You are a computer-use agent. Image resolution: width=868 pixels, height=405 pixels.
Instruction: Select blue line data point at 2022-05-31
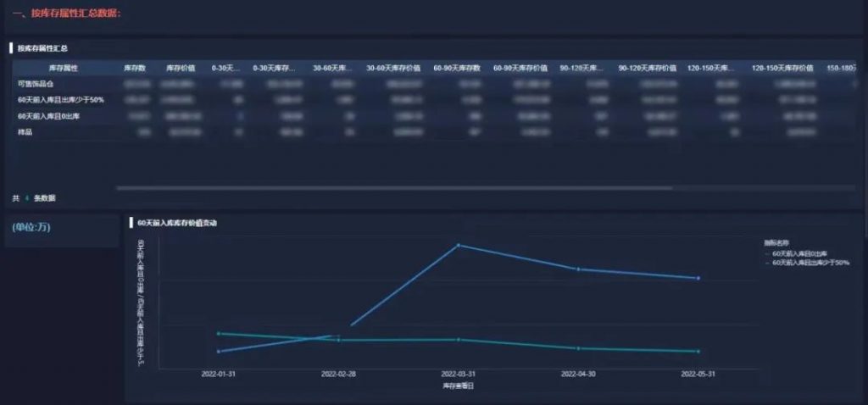[x=698, y=278]
